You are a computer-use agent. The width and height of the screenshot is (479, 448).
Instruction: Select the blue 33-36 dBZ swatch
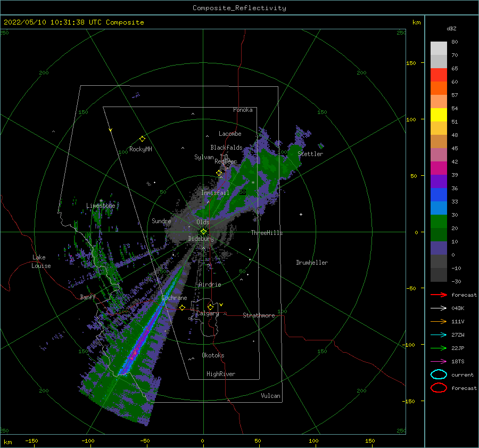pyautogui.click(x=439, y=195)
